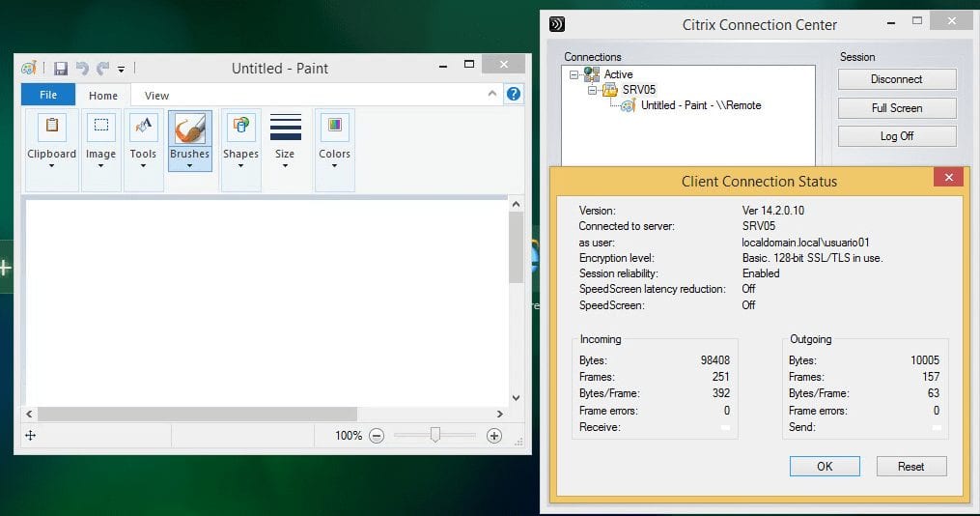Viewport: 980px width, 516px height.
Task: Select Untitled - Paint - \\Remote tree entry
Action: click(701, 105)
